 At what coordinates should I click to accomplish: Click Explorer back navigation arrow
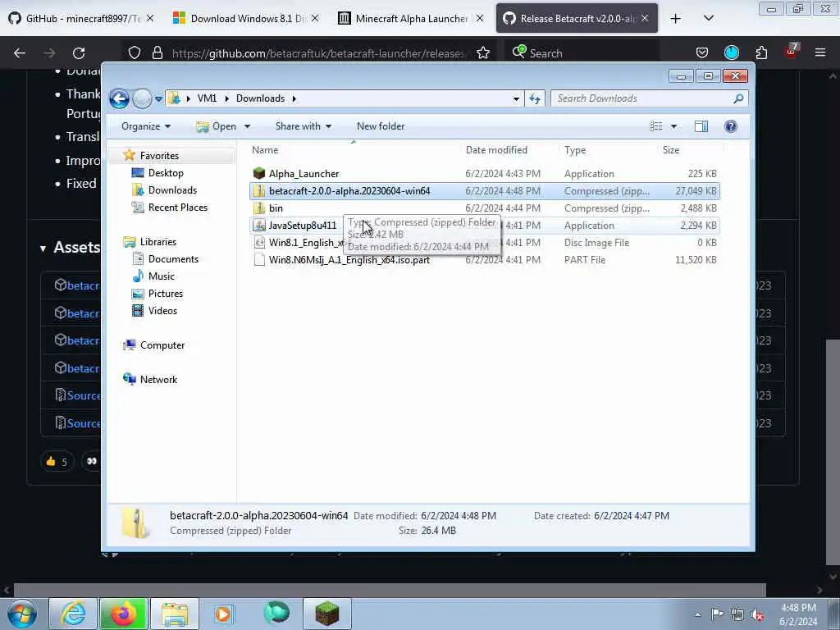pos(120,98)
